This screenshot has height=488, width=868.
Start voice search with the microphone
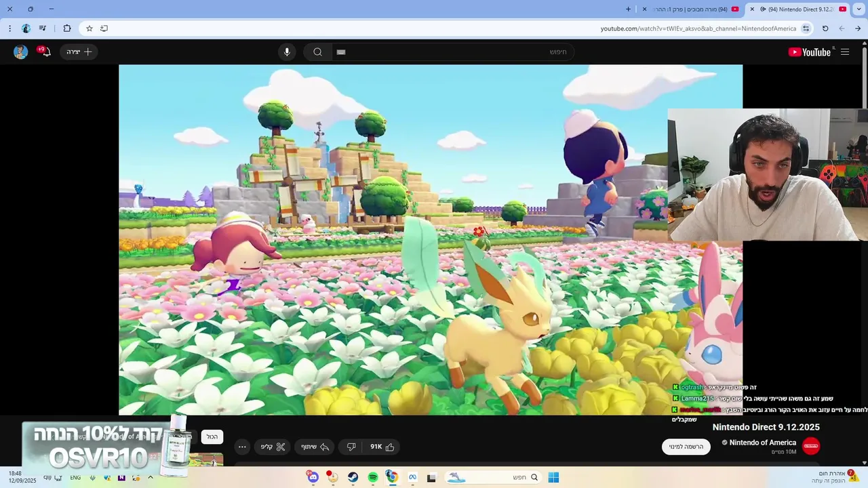[x=287, y=52]
